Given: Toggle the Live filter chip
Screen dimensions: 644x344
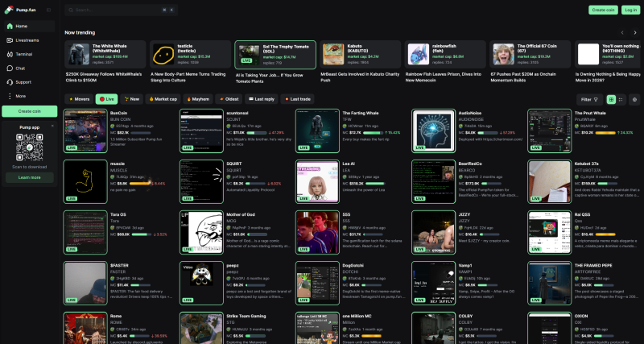Looking at the screenshot, I should coord(107,98).
